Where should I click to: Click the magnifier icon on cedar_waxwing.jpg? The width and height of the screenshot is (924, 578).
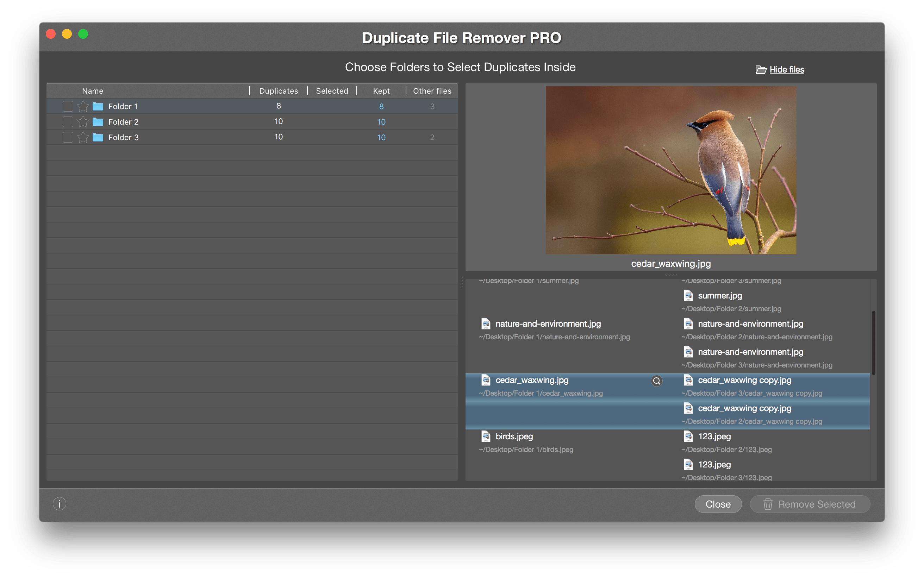[x=656, y=381]
